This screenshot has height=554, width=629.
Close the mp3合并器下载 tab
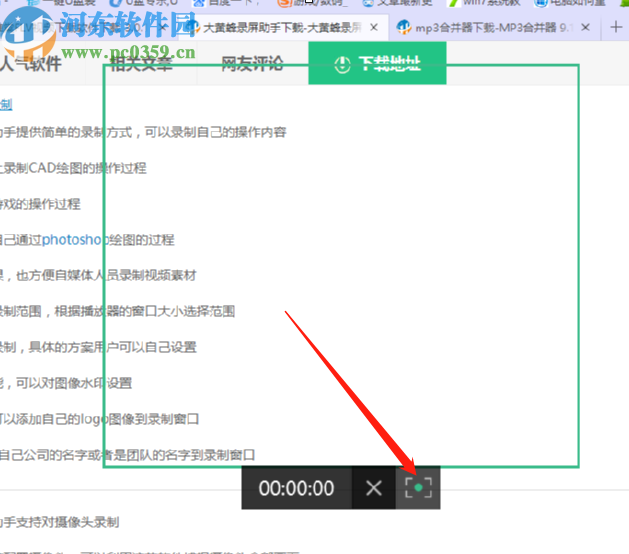[585, 27]
